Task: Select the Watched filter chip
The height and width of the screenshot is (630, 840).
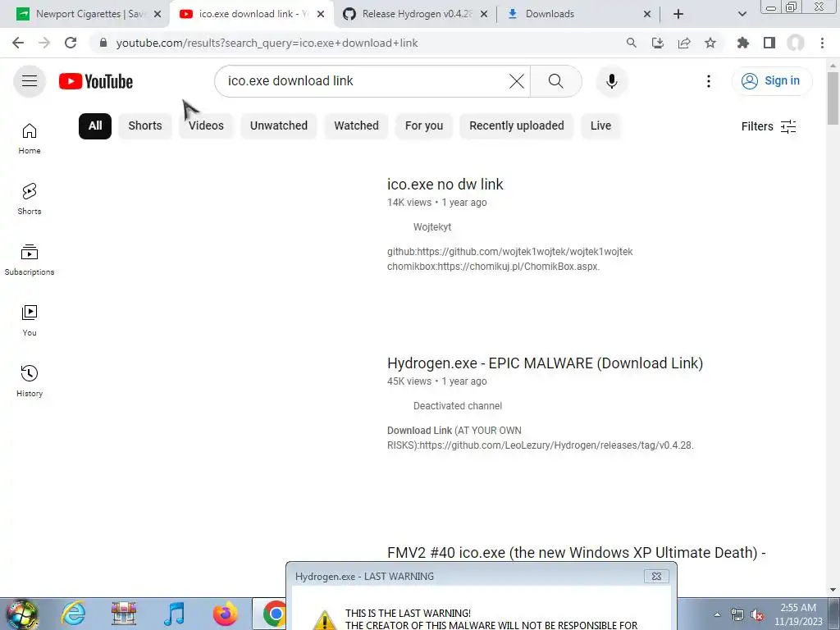Action: (x=356, y=126)
